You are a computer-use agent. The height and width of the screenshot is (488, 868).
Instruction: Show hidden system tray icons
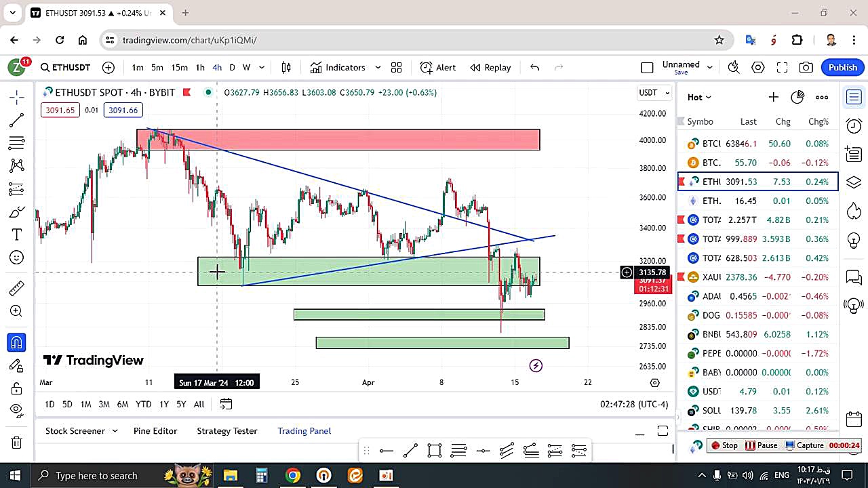[x=702, y=475]
